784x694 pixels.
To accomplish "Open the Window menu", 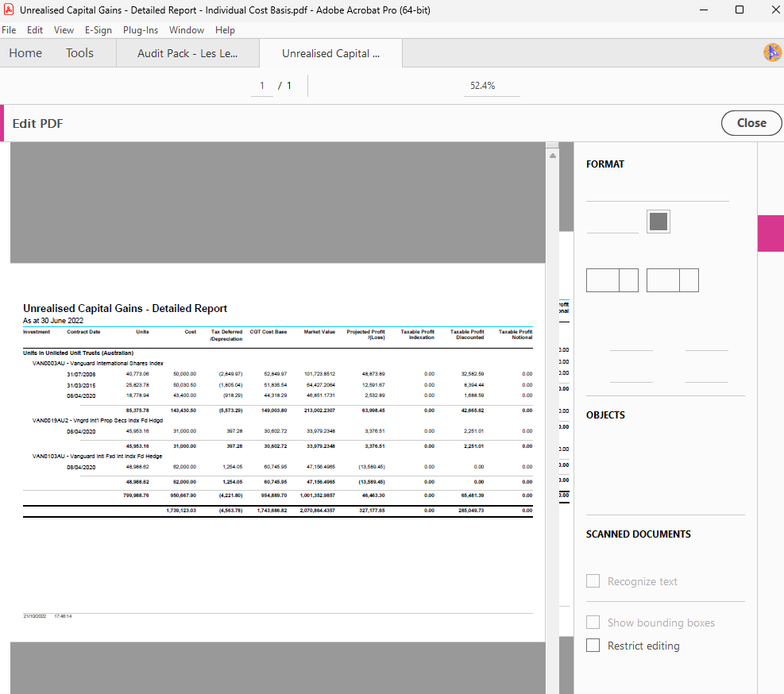I will pyautogui.click(x=187, y=29).
